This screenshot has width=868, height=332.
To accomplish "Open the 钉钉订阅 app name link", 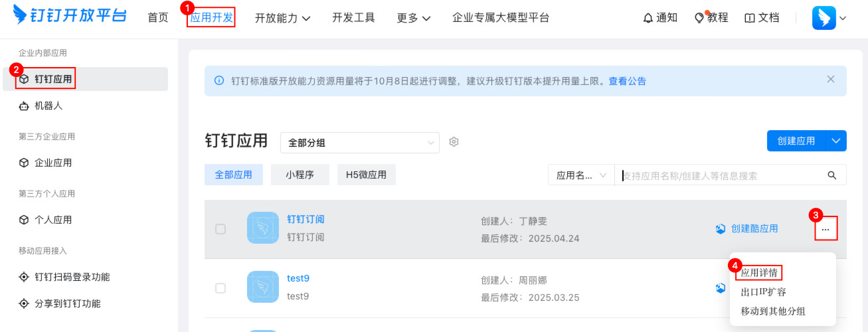I will [x=305, y=219].
